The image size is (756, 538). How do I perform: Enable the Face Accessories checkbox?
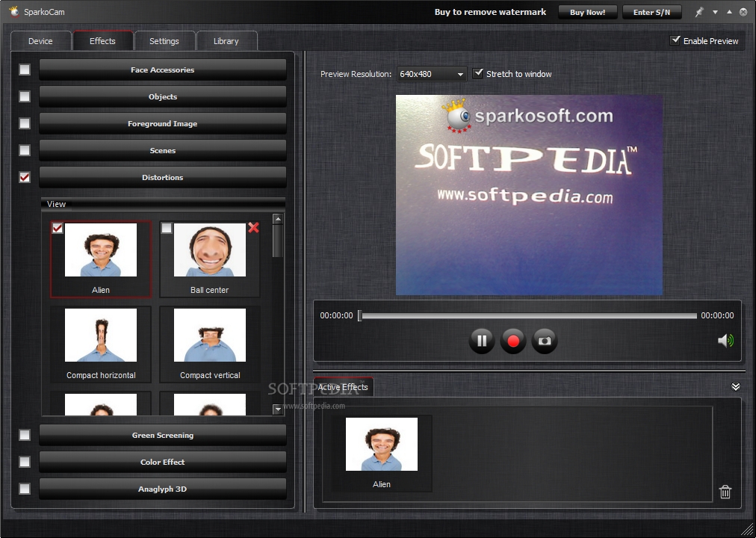(25, 70)
